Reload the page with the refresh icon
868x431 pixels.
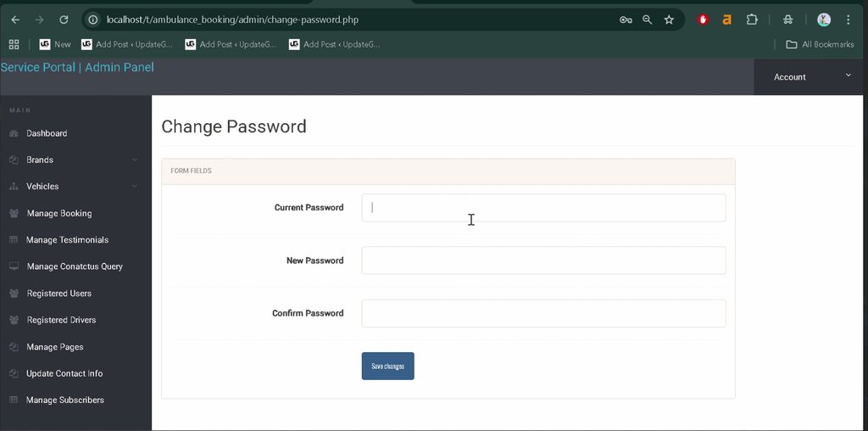[x=64, y=20]
